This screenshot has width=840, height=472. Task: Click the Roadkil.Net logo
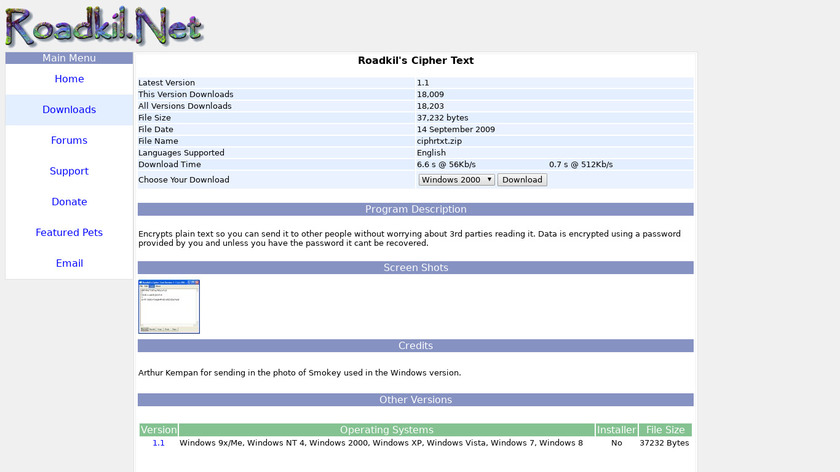tap(103, 26)
